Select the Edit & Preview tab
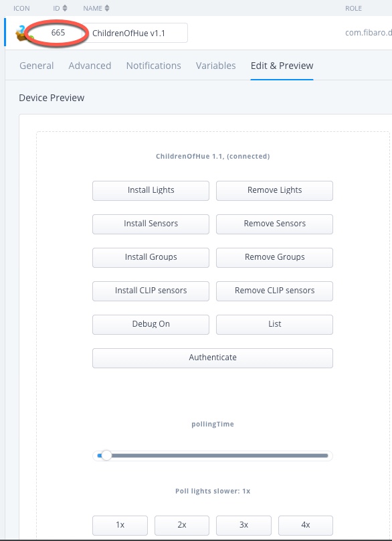This screenshot has height=541, width=392. pyautogui.click(x=282, y=66)
